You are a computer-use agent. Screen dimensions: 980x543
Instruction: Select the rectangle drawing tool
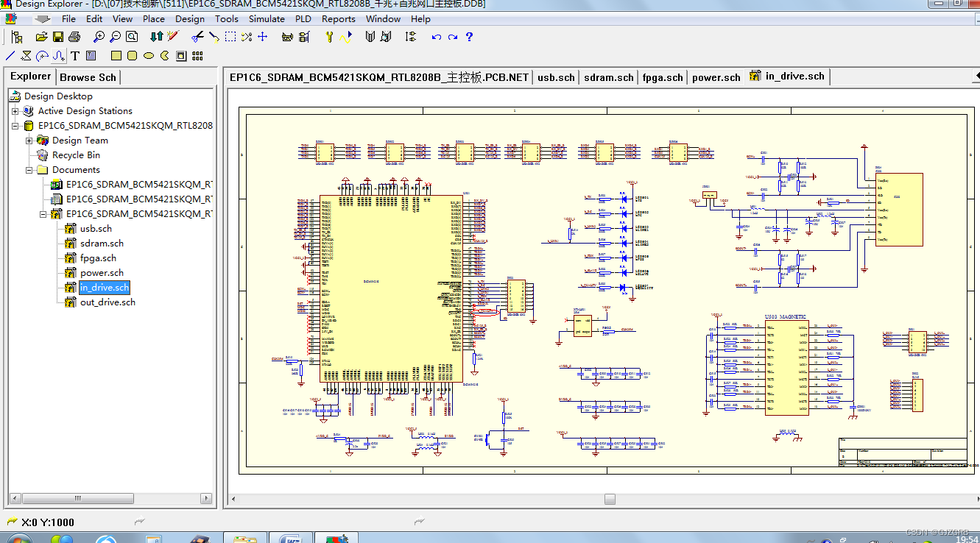pos(115,55)
